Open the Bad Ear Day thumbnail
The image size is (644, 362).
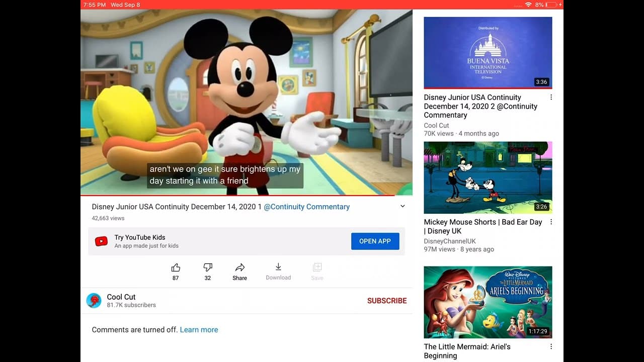(488, 177)
